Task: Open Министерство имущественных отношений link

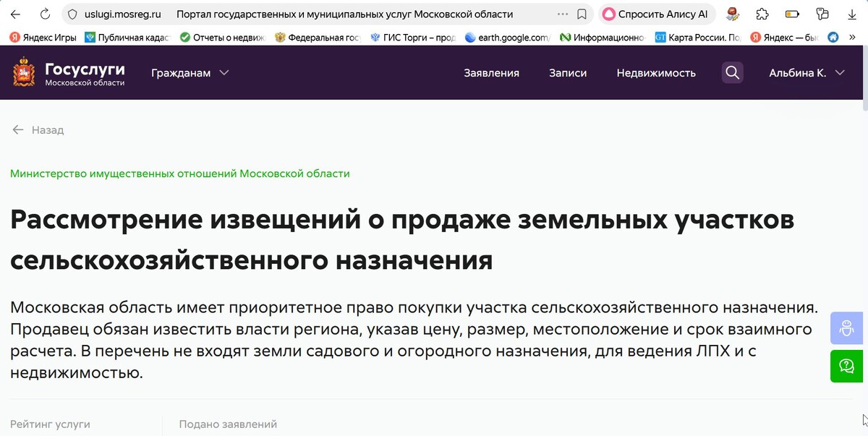Action: (x=179, y=174)
